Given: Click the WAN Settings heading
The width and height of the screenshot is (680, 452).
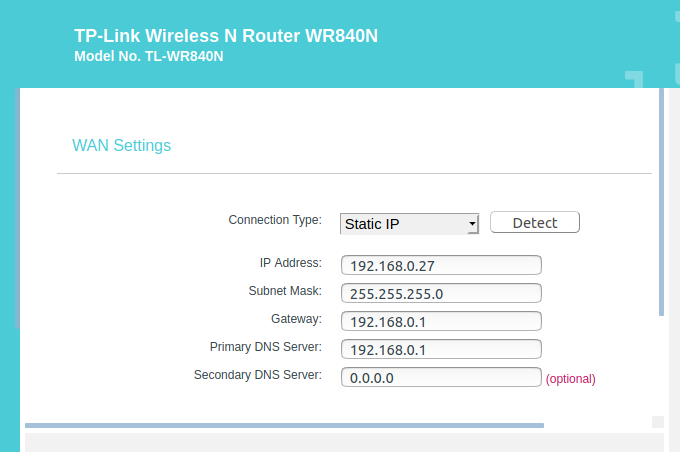Looking at the screenshot, I should tap(122, 146).
